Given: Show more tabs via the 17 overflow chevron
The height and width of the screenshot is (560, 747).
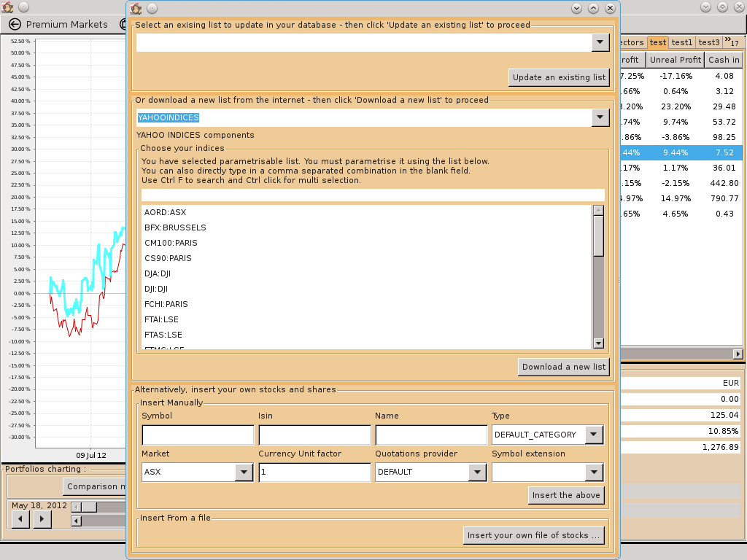Looking at the screenshot, I should [x=732, y=42].
